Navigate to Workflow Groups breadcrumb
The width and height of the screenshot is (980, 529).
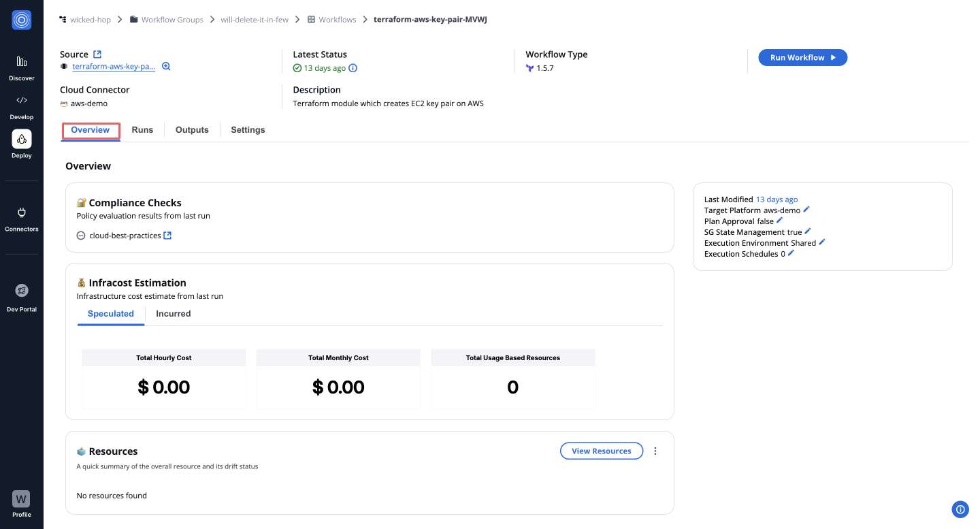click(171, 20)
